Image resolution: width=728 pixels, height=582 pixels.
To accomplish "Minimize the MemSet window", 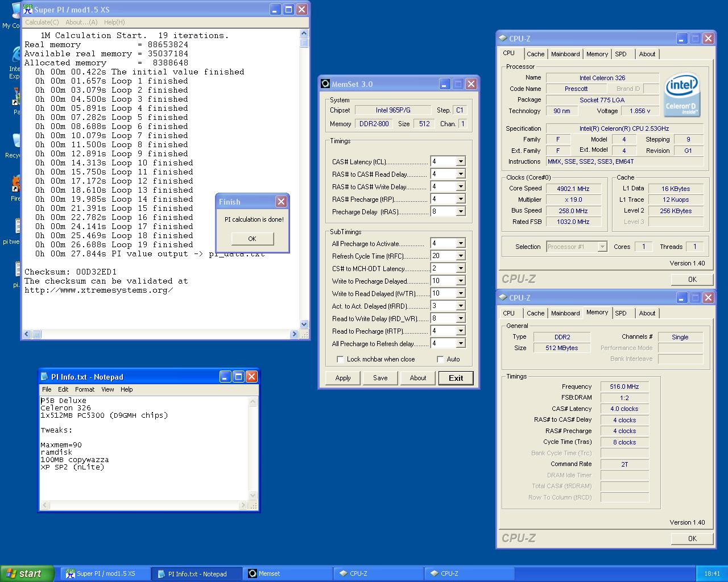I will pos(445,84).
